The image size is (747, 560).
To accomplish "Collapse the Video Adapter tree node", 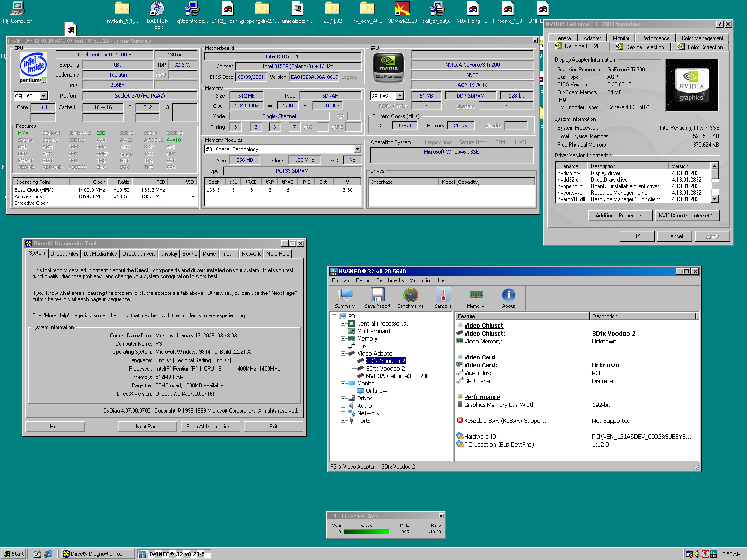I will 343,354.
